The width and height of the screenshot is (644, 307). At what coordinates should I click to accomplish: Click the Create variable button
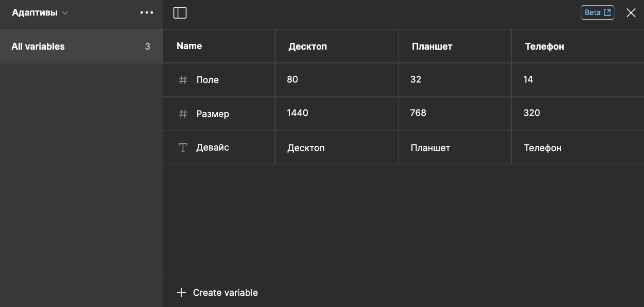225,293
